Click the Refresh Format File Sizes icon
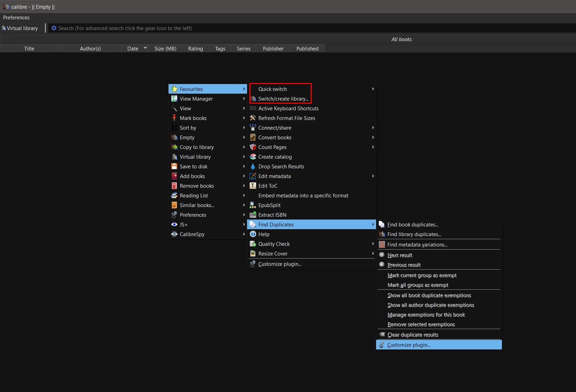This screenshot has height=392, width=576. pyautogui.click(x=253, y=118)
